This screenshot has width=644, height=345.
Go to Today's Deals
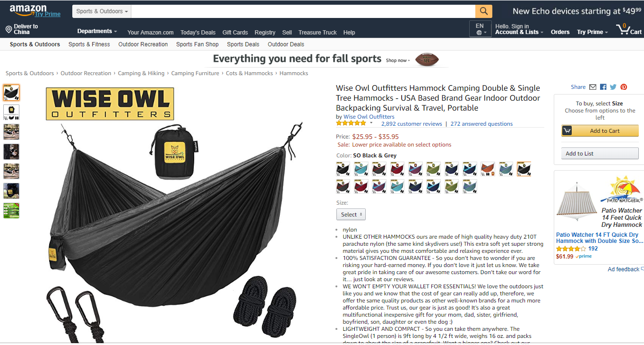point(198,32)
